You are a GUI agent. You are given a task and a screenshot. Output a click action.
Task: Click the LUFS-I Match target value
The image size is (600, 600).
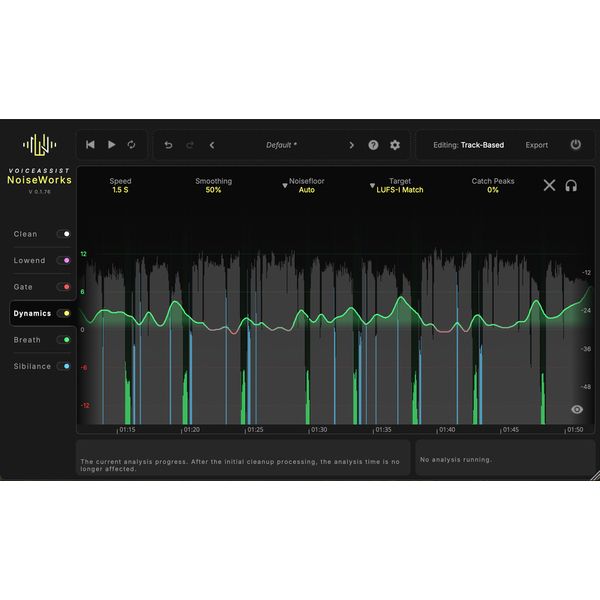point(400,190)
